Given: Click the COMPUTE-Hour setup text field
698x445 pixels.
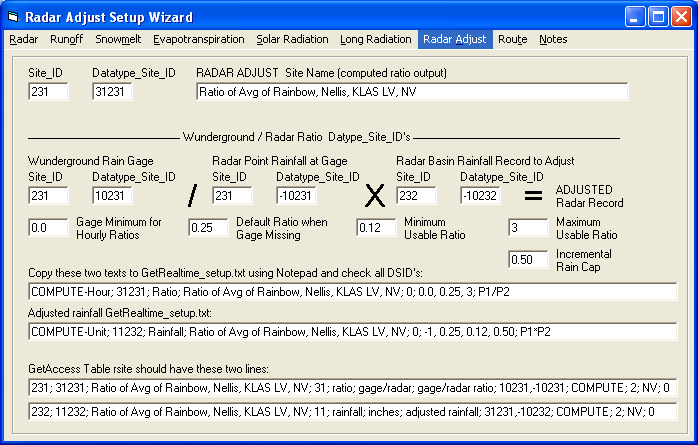Looking at the screenshot, I should pyautogui.click(x=353, y=292).
